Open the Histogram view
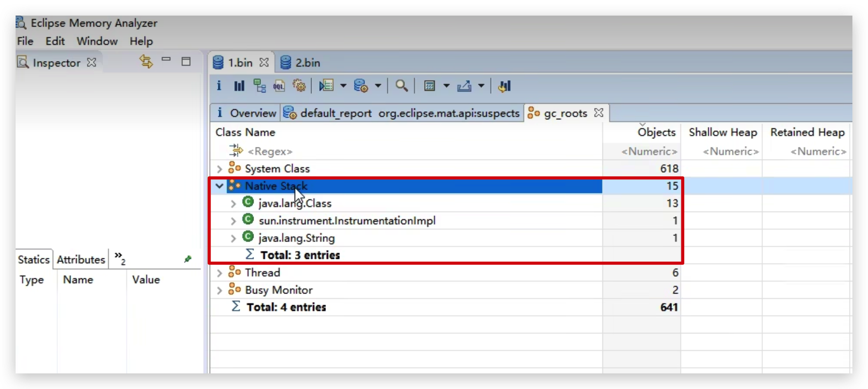Screen dimensions: 868x389 click(239, 86)
